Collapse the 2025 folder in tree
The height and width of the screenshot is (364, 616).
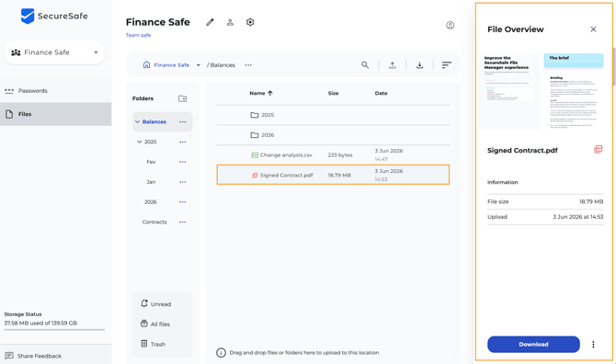(x=140, y=142)
